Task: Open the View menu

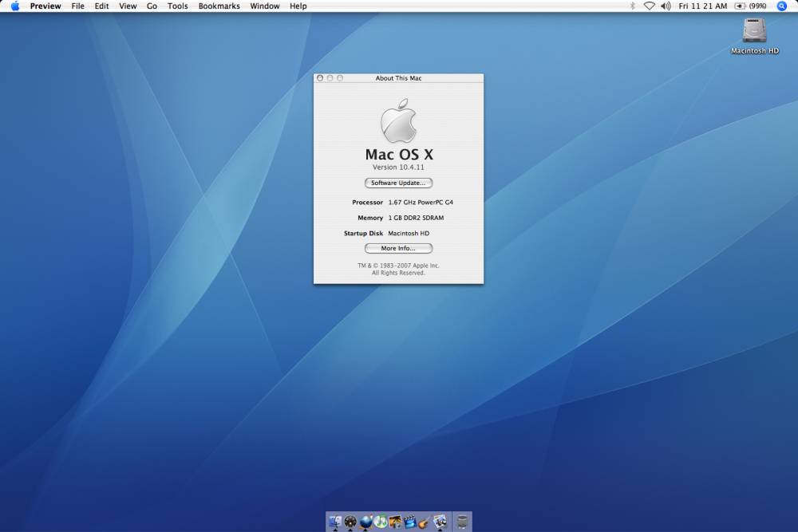Action: point(128,6)
